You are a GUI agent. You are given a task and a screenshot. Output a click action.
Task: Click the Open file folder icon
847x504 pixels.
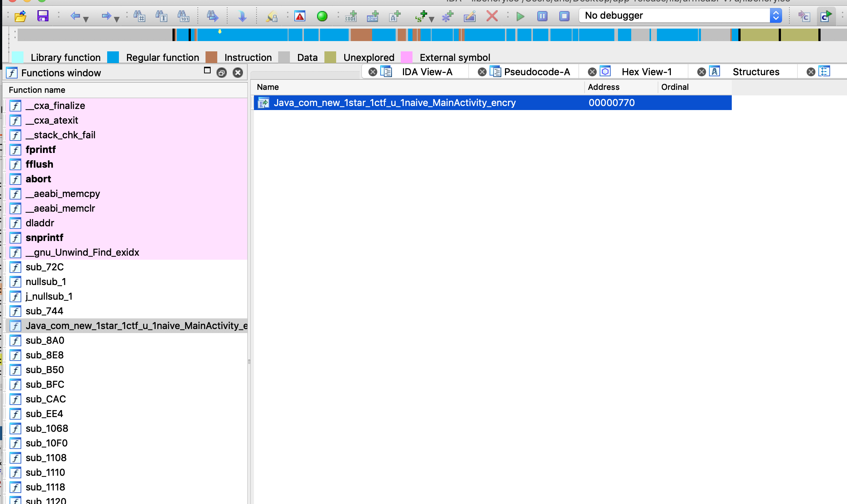point(21,16)
